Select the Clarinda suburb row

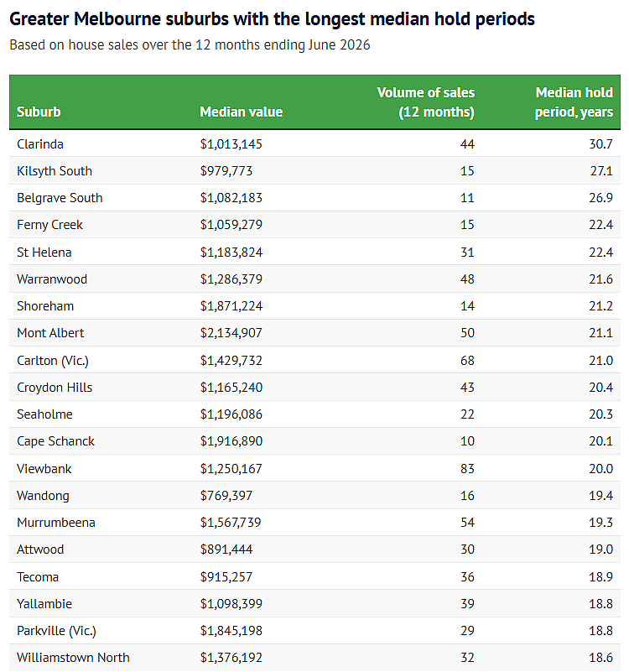pos(314,143)
